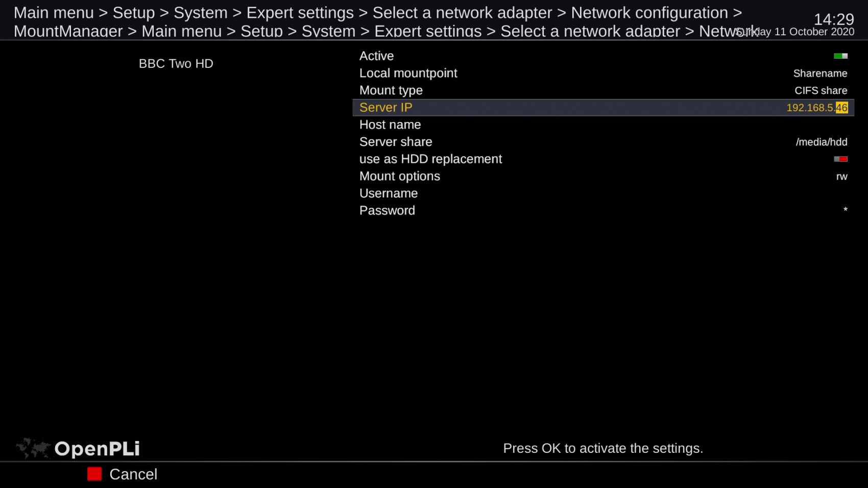Click the Server IP label

(x=385, y=108)
